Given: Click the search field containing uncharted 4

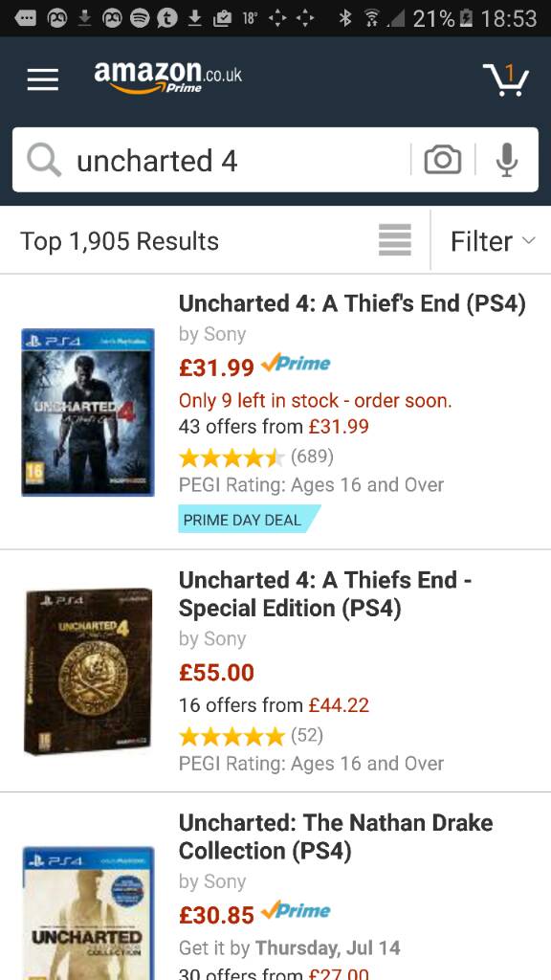Looking at the screenshot, I should 275,160.
